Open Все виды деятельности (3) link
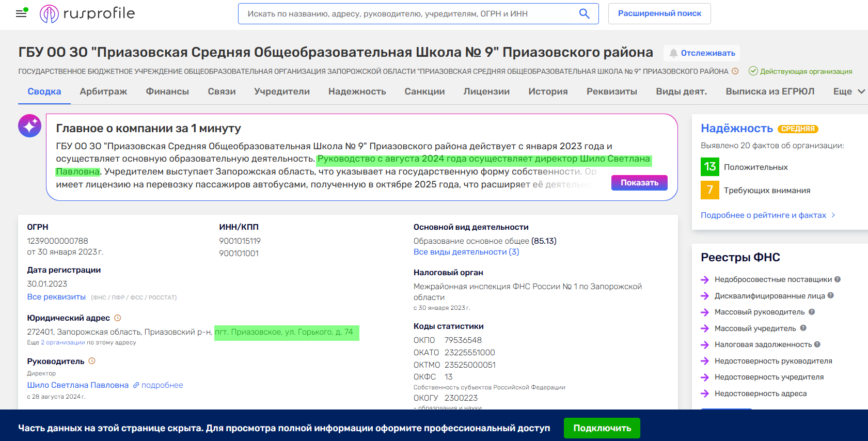This screenshot has width=868, height=441. coord(466,252)
